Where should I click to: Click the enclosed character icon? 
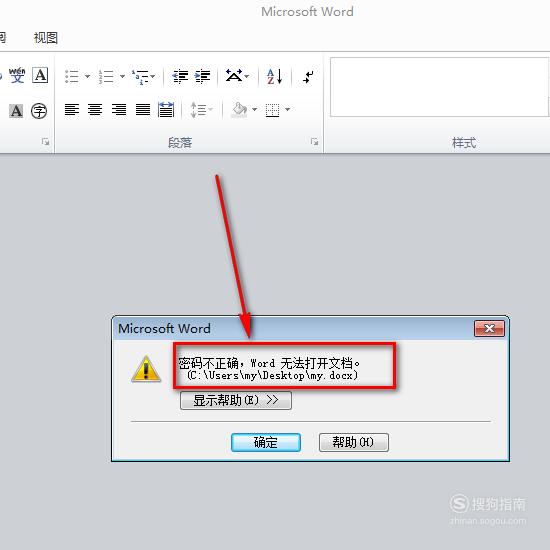pyautogui.click(x=39, y=111)
